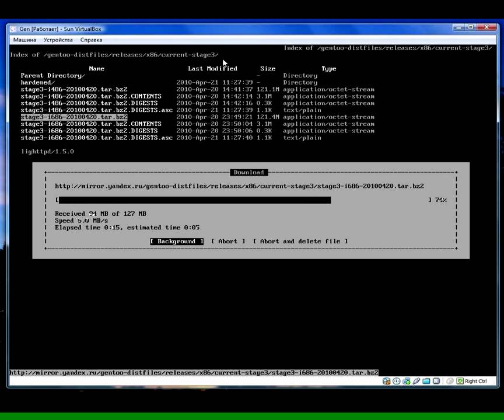Click the 121.4M size value

[x=268, y=117]
